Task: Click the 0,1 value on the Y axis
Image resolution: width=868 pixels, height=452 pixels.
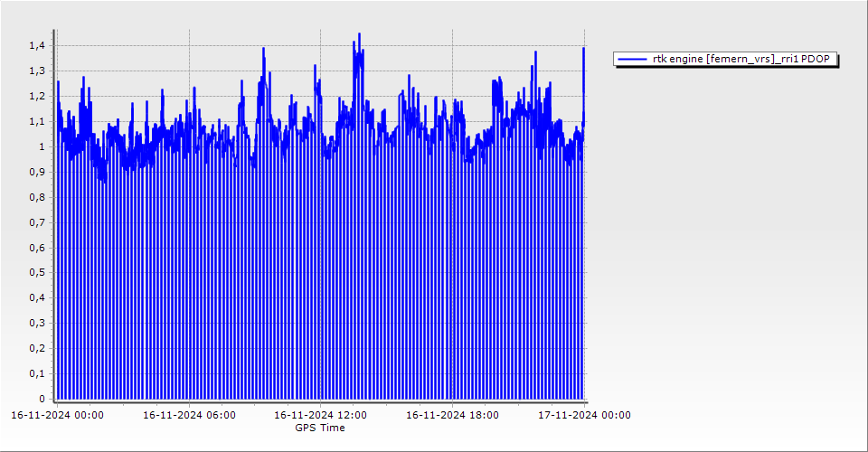Action: tap(37, 373)
